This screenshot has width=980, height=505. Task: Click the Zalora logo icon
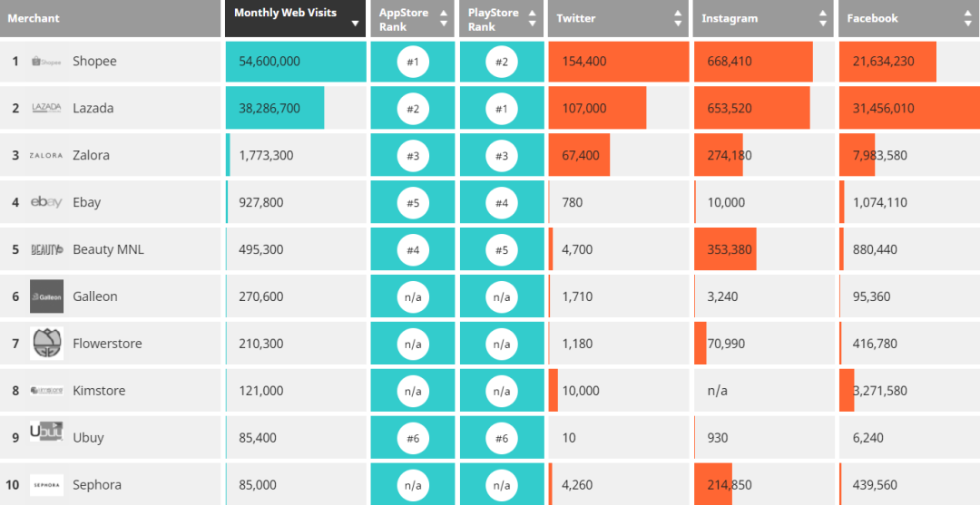click(46, 155)
